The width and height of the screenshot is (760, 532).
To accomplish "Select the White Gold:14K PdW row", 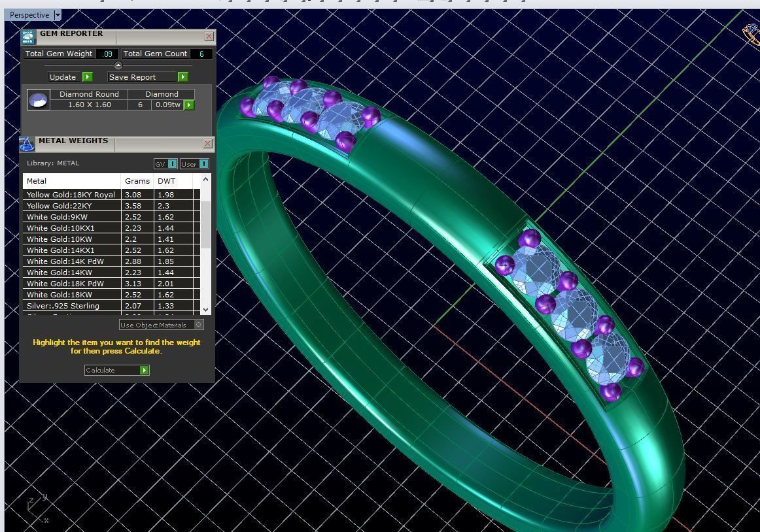I will [111, 261].
